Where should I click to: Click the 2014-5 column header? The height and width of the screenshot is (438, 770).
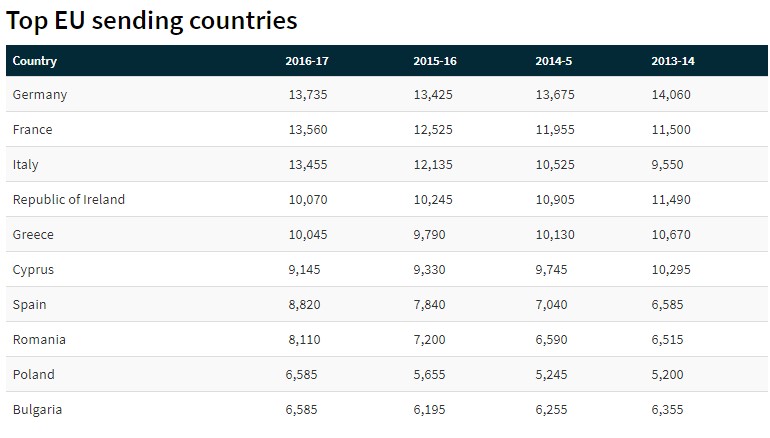tap(556, 61)
